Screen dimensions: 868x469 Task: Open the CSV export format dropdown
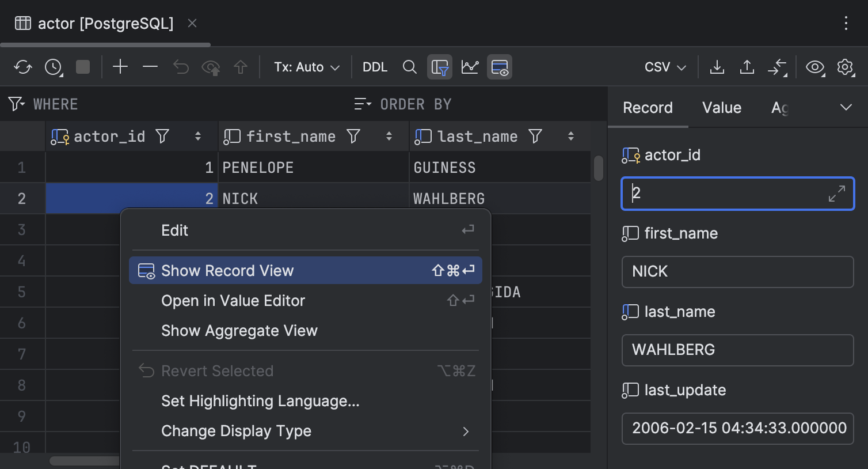[x=664, y=67]
